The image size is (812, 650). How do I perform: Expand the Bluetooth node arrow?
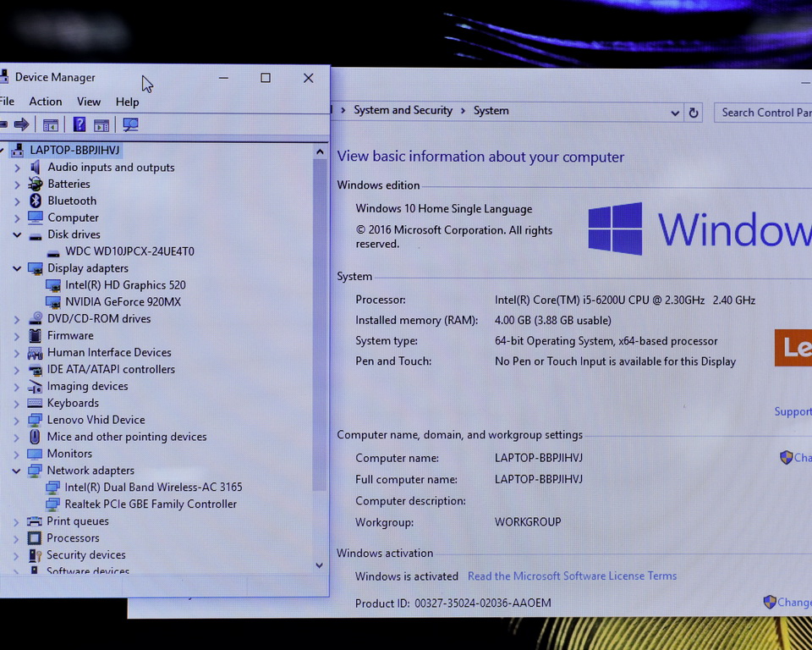(17, 201)
